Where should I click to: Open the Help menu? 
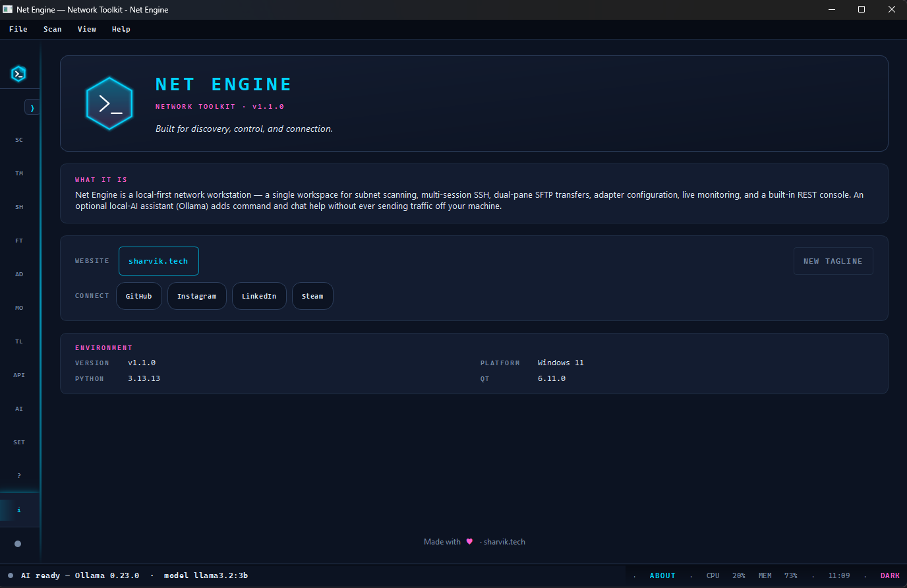pyautogui.click(x=121, y=29)
